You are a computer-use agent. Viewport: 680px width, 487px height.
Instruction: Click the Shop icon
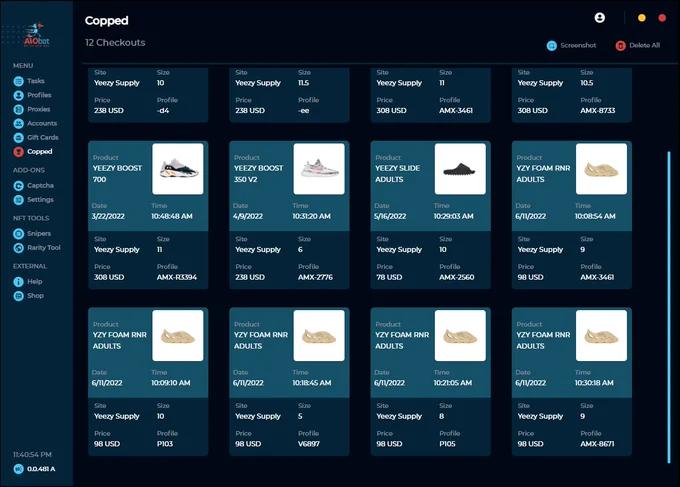point(18,296)
